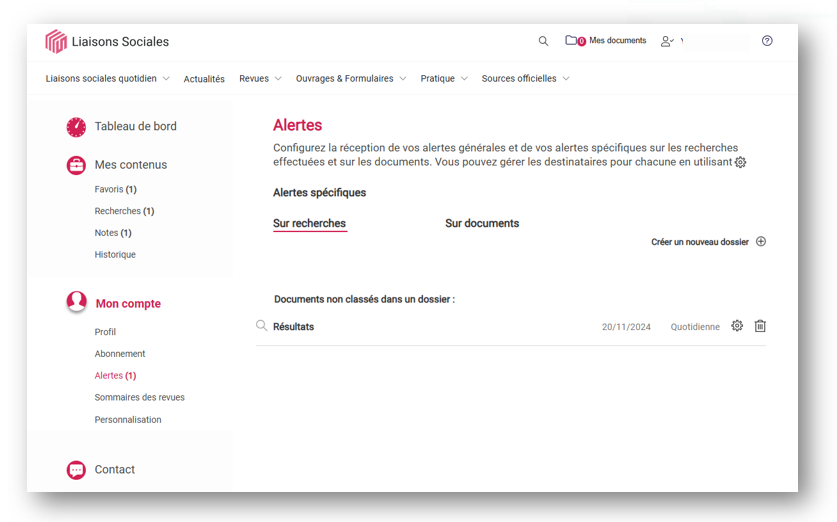Delete the Résultats alert with trash icon

tap(760, 326)
